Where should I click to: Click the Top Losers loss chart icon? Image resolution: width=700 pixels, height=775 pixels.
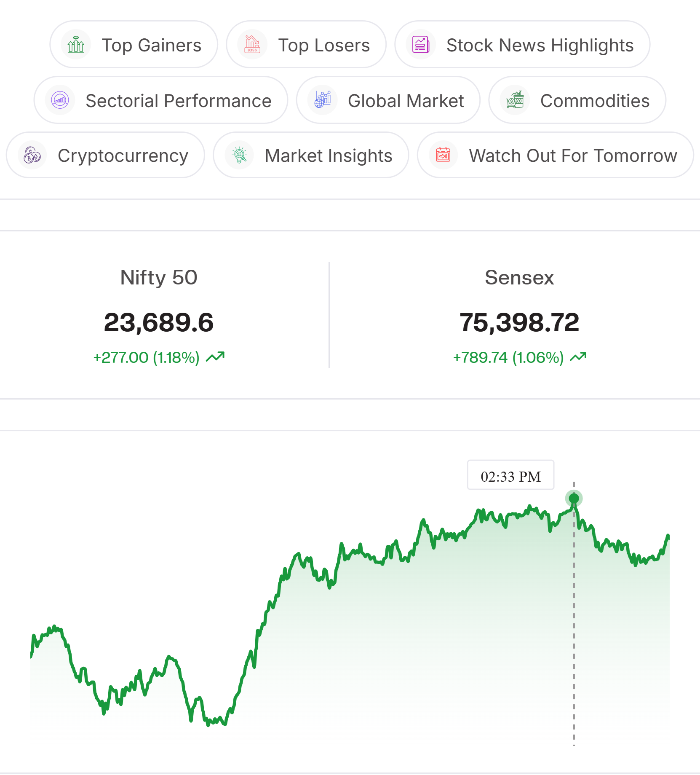(x=252, y=45)
